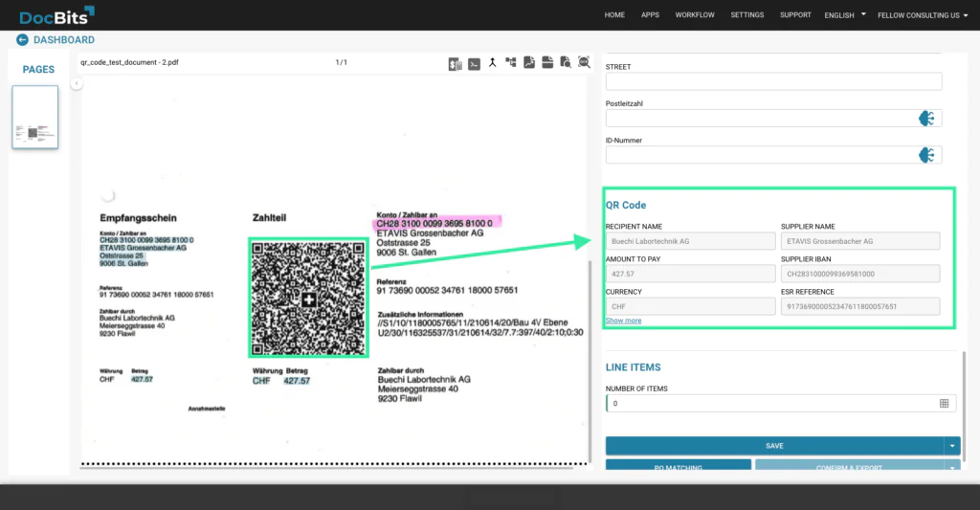Open the WORKFLOW menu item
980x510 pixels.
pos(695,15)
